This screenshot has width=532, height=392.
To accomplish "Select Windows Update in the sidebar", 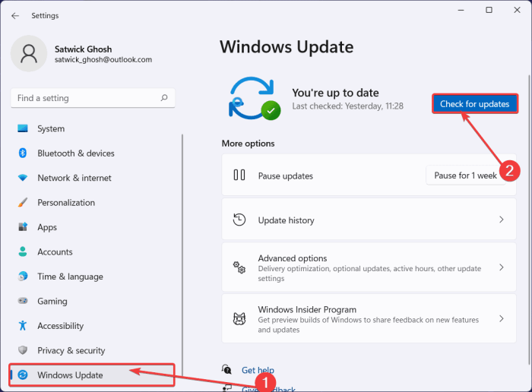I will click(70, 375).
